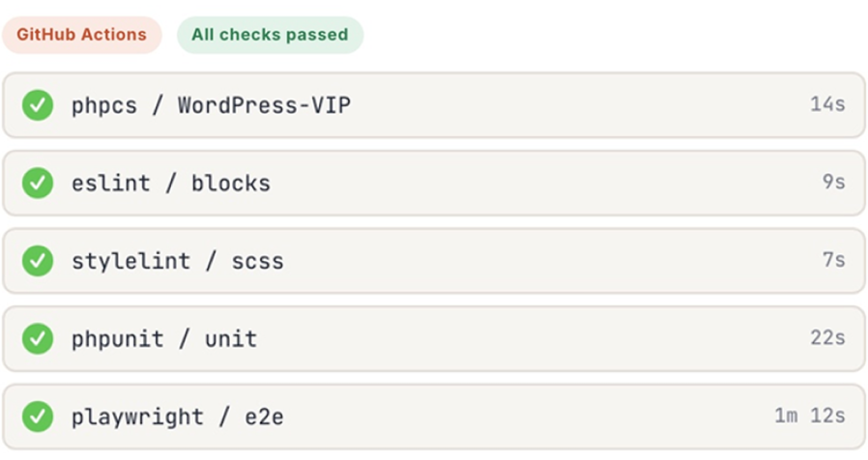Click the 7s duration on stylelint row
868x460 pixels.
(x=833, y=260)
